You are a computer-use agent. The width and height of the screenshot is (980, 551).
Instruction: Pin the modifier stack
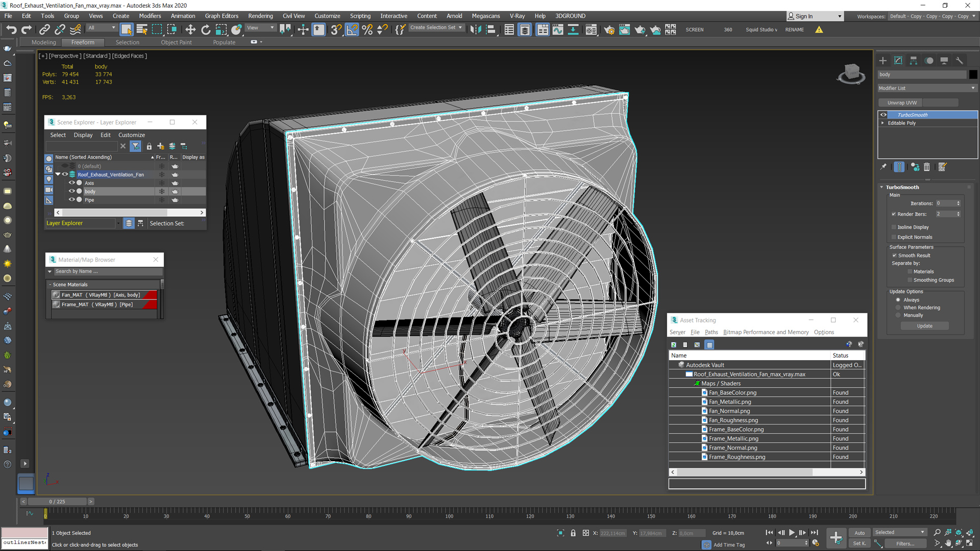884,167
